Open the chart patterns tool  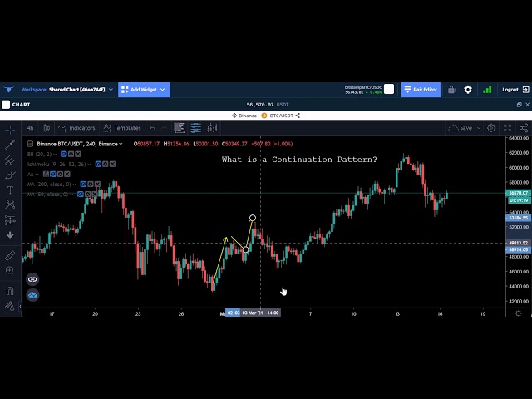point(10,204)
